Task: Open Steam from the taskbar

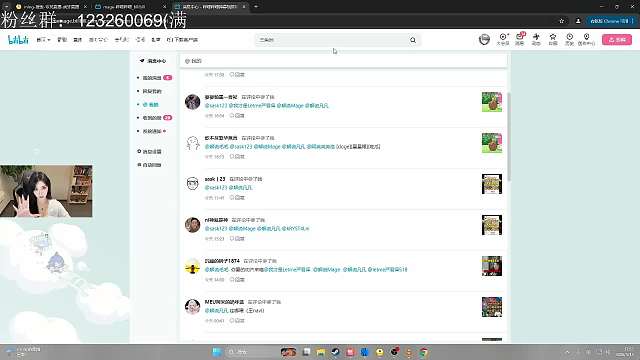Action: pos(336,352)
